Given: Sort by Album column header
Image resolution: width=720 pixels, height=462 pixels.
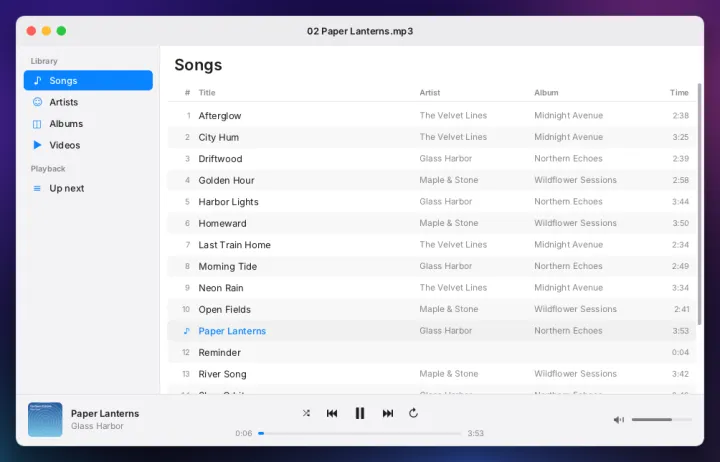Looking at the screenshot, I should pyautogui.click(x=546, y=93).
